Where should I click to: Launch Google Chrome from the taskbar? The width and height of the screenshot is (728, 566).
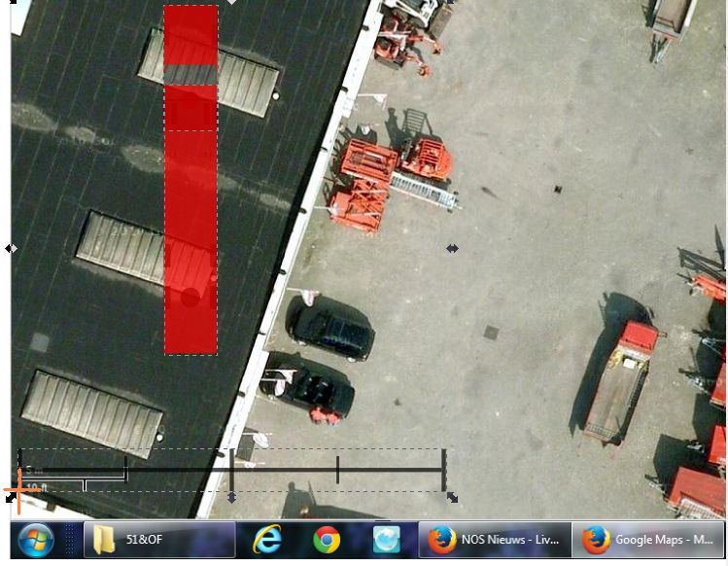pyautogui.click(x=327, y=539)
